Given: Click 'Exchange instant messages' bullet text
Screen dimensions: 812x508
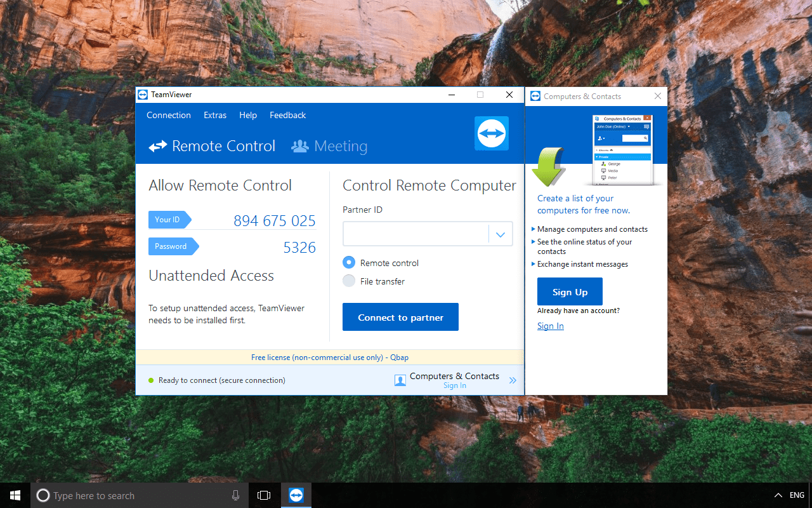Looking at the screenshot, I should (582, 264).
